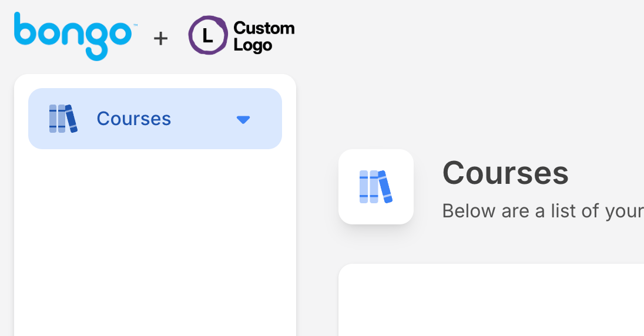The image size is (644, 336).
Task: Click the large Courses books tile icon
Action: (376, 187)
